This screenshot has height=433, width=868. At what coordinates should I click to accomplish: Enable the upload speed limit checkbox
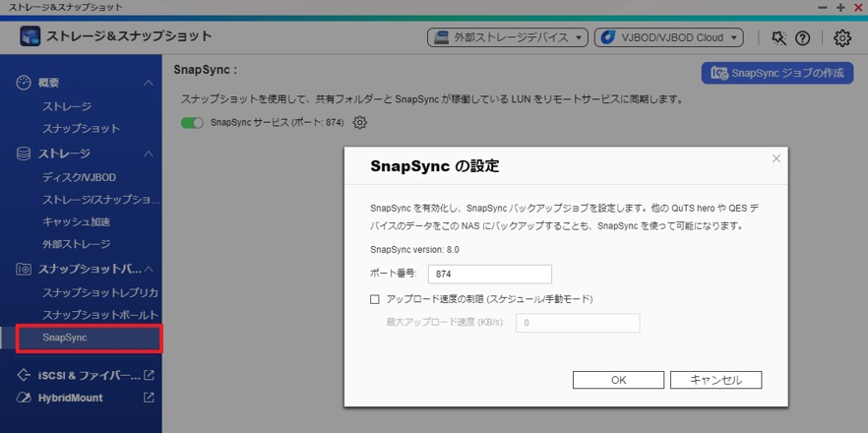pyautogui.click(x=375, y=299)
